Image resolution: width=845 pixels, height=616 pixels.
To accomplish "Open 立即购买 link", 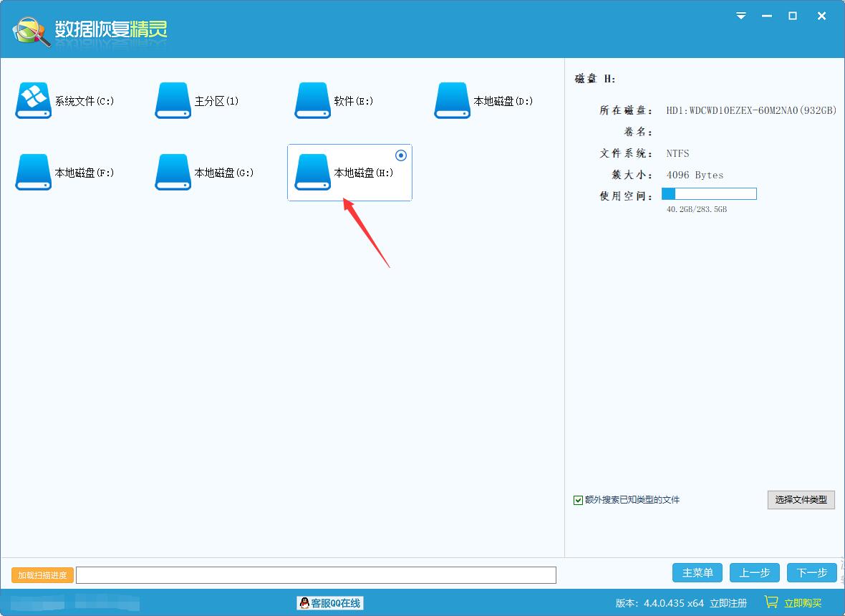I will coord(803,603).
